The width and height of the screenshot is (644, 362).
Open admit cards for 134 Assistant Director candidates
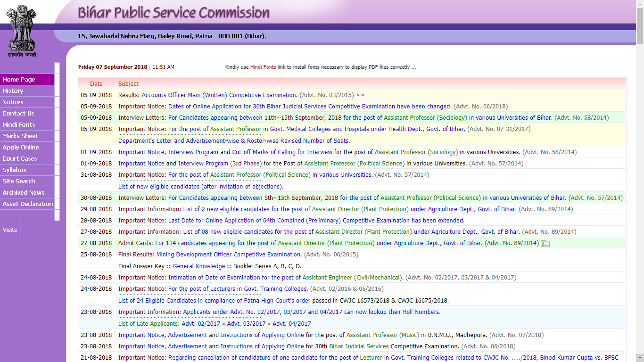[x=319, y=243]
